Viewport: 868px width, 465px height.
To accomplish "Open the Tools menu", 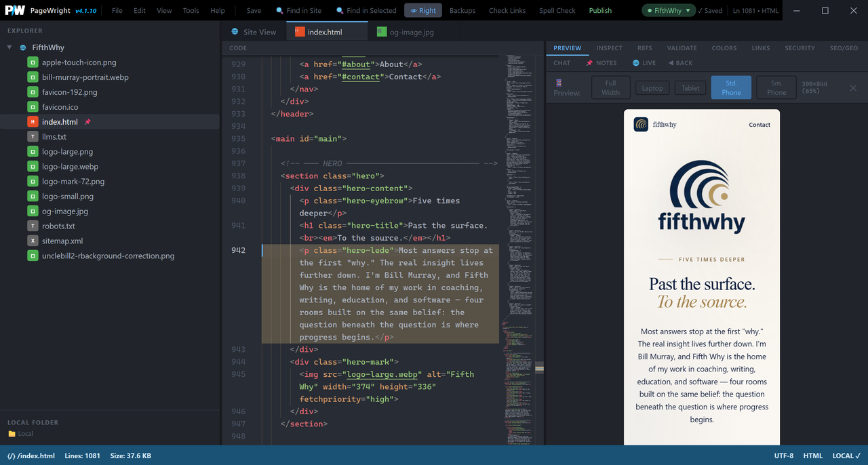I will [x=191, y=11].
